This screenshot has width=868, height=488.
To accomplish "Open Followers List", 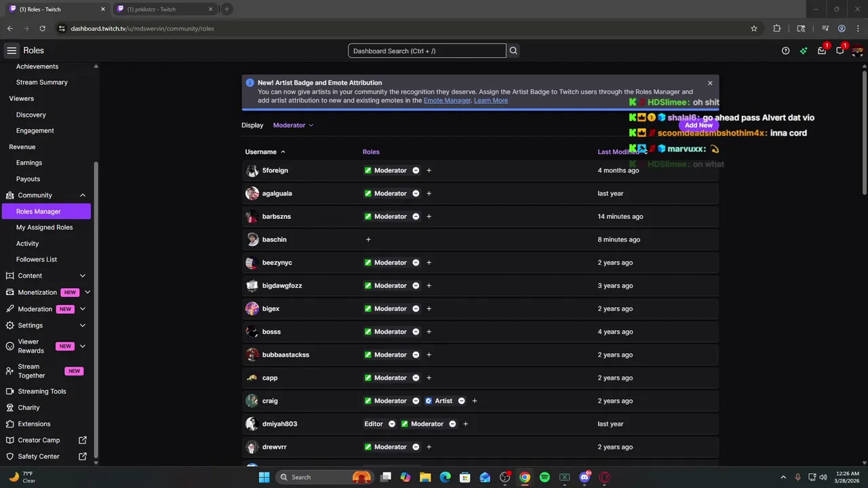I will click(37, 260).
